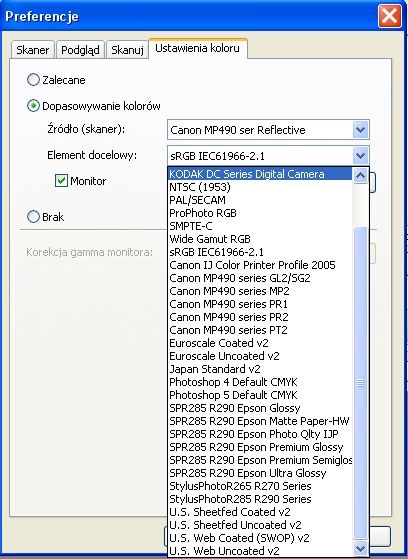The image size is (408, 559).
Task: Choose NTSC (1953) from the list
Action: pos(260,187)
